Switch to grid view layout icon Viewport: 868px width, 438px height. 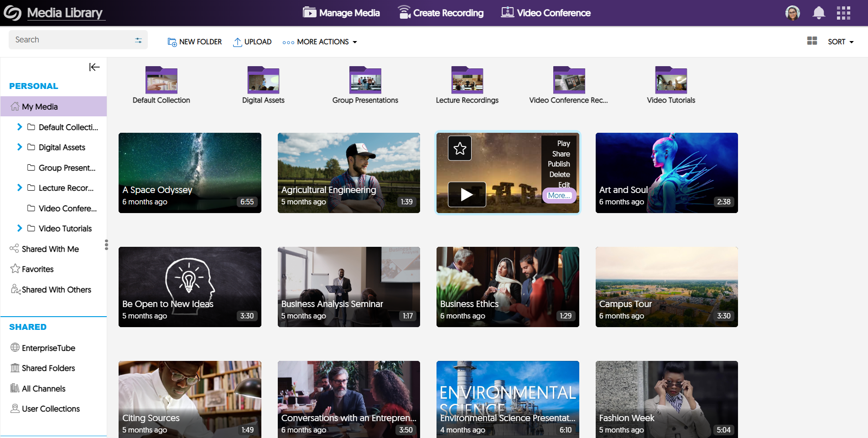[x=812, y=41]
